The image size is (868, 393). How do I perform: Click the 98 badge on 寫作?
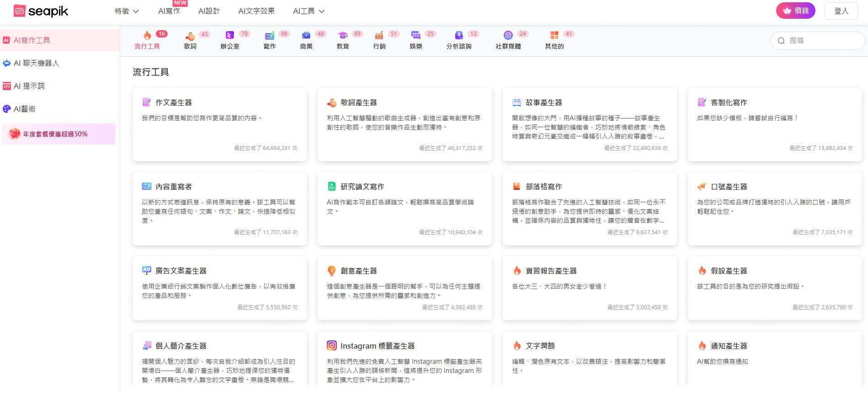[x=284, y=34]
